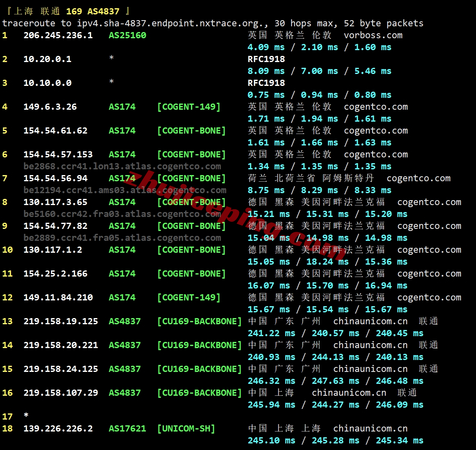476x450 pixels.
Task: Click the ASN 'AS17621'
Action: click(x=127, y=429)
